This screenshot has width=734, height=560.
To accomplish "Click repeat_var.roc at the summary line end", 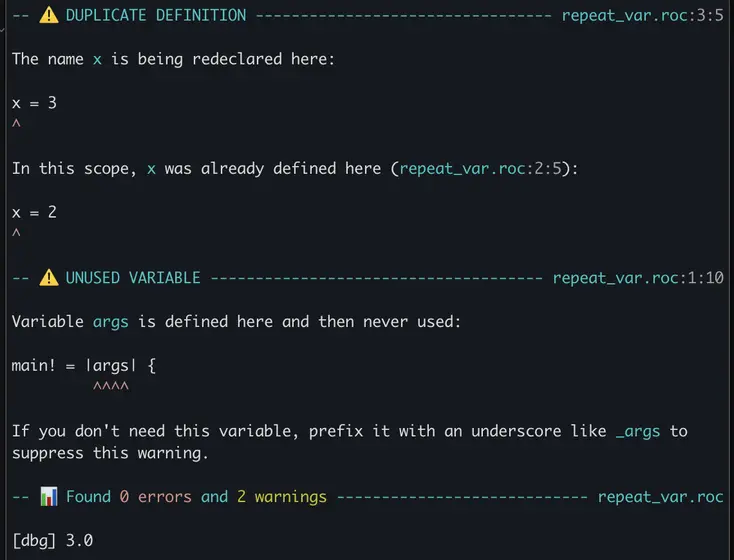I will (x=661, y=497).
